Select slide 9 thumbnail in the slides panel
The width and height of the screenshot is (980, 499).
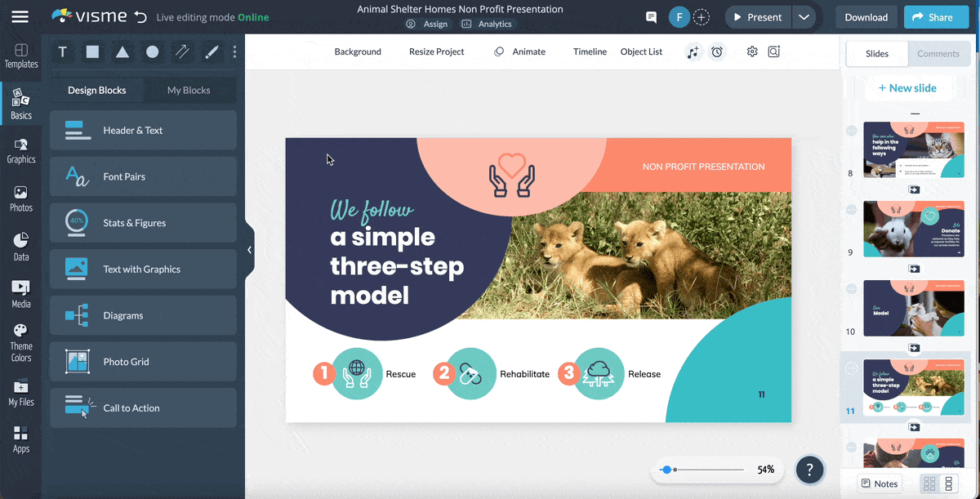(x=914, y=229)
